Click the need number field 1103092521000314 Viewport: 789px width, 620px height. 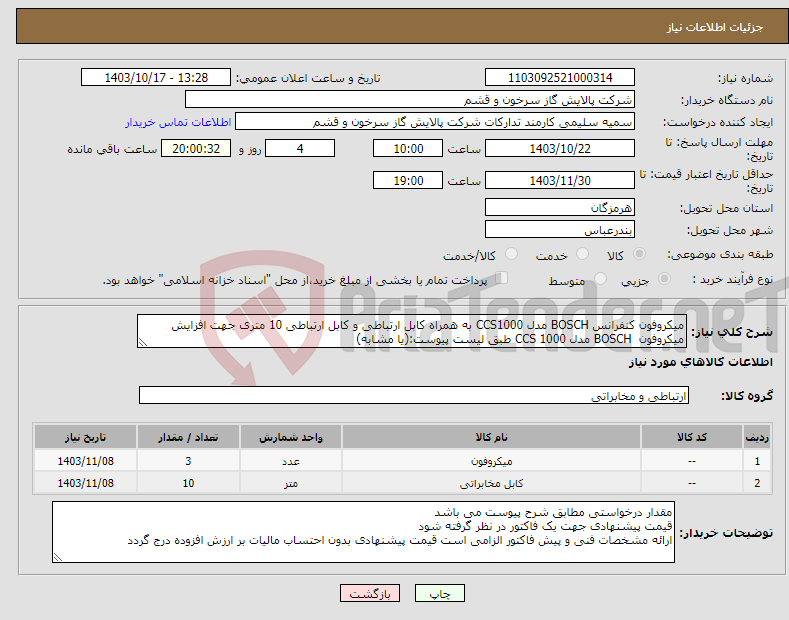click(x=560, y=78)
